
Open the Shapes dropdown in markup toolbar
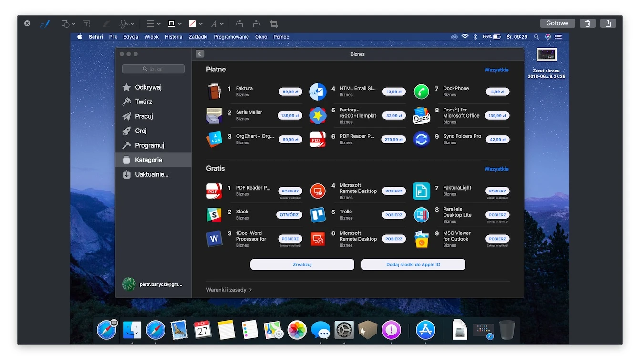tap(68, 23)
